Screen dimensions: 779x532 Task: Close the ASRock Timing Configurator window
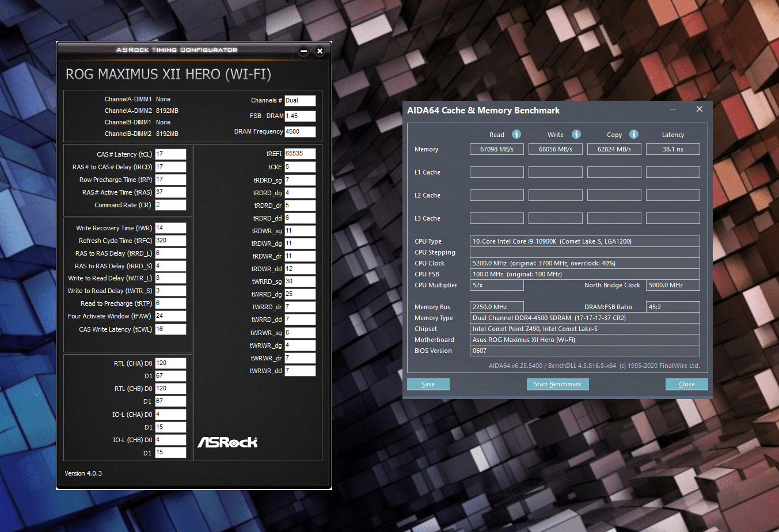(320, 51)
